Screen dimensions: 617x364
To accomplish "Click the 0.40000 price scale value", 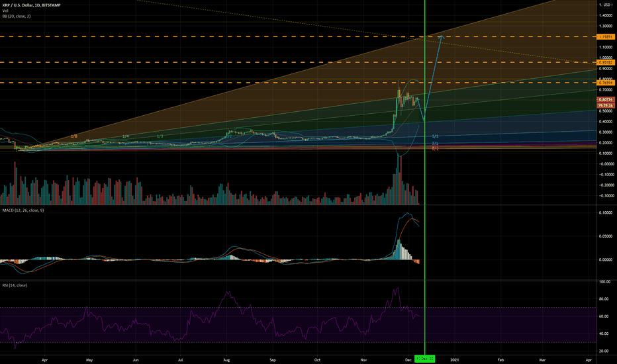I will (x=606, y=122).
